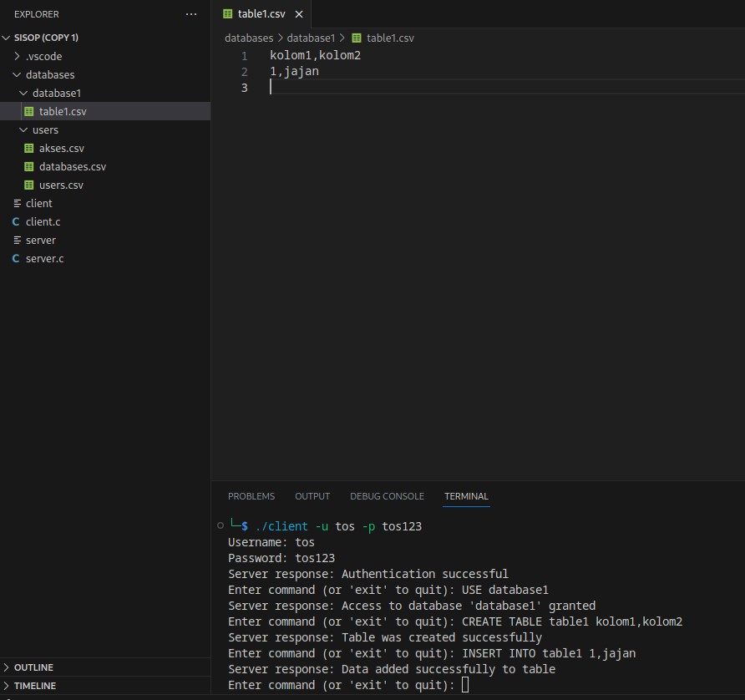Image resolution: width=745 pixels, height=700 pixels.
Task: Collapse the users folder chevron
Action: pos(23,129)
